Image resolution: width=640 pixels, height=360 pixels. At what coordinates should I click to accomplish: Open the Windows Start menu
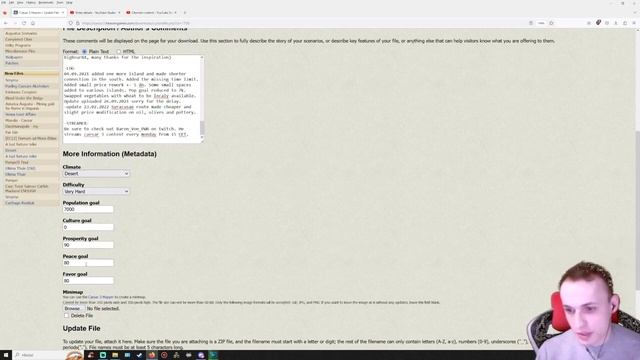tap(6, 355)
